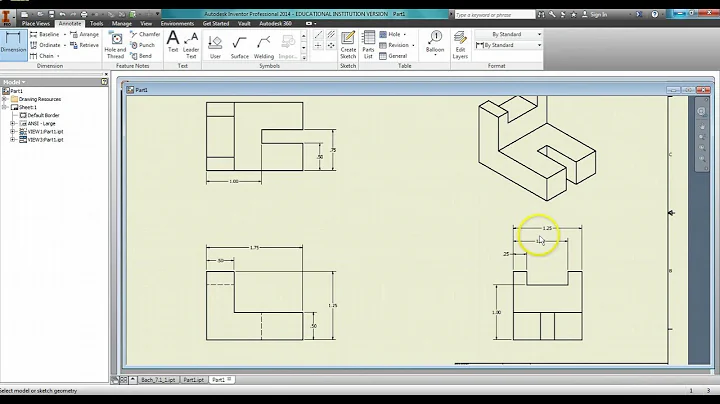Open the Bach_7.1_1.ipt document tab
The height and width of the screenshot is (404, 720).
[x=158, y=380]
